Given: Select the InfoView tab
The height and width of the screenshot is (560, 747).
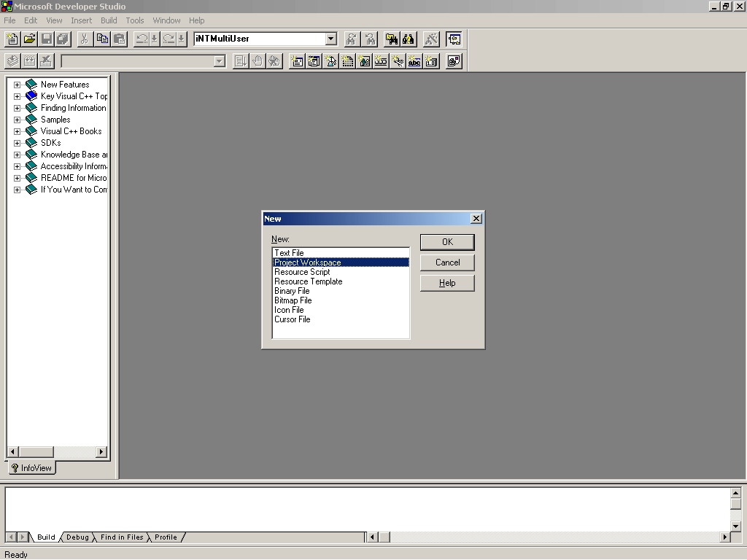Looking at the screenshot, I should [x=32, y=468].
